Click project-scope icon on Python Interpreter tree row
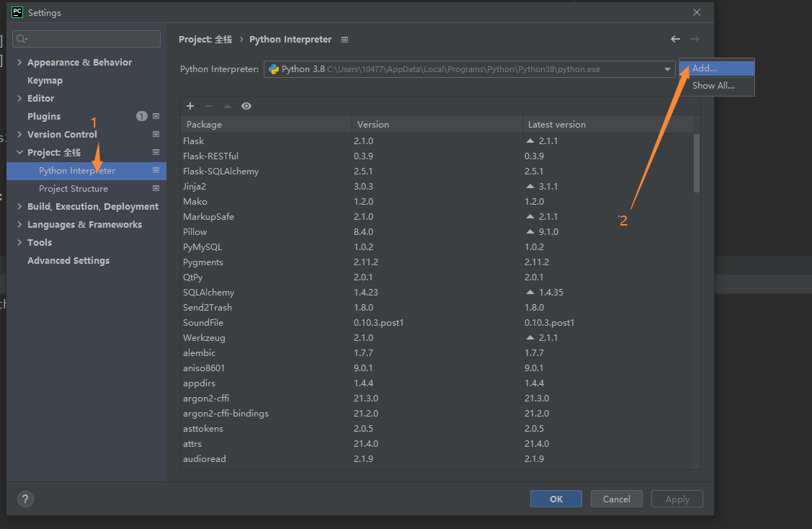The height and width of the screenshot is (529, 812). pos(156,171)
